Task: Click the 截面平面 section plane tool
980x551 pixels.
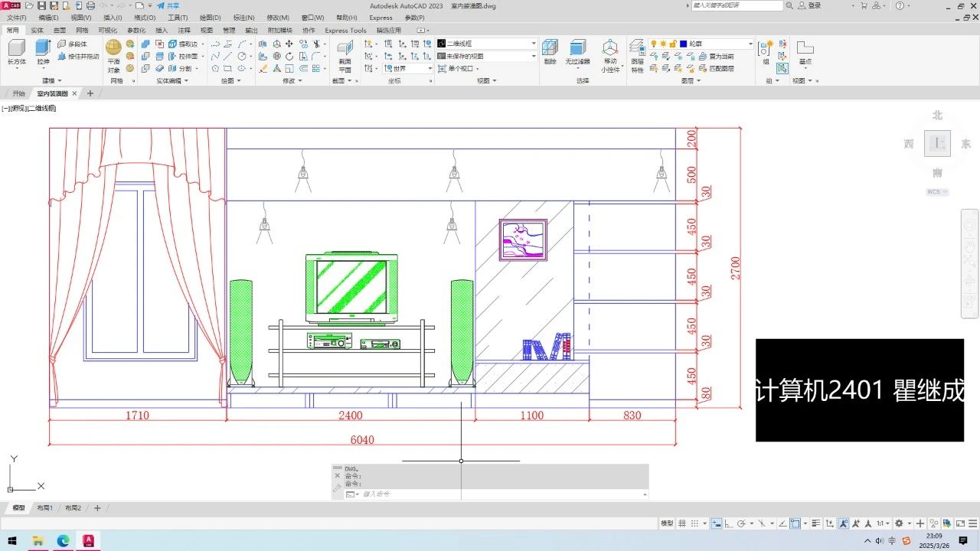Action: 345,55
